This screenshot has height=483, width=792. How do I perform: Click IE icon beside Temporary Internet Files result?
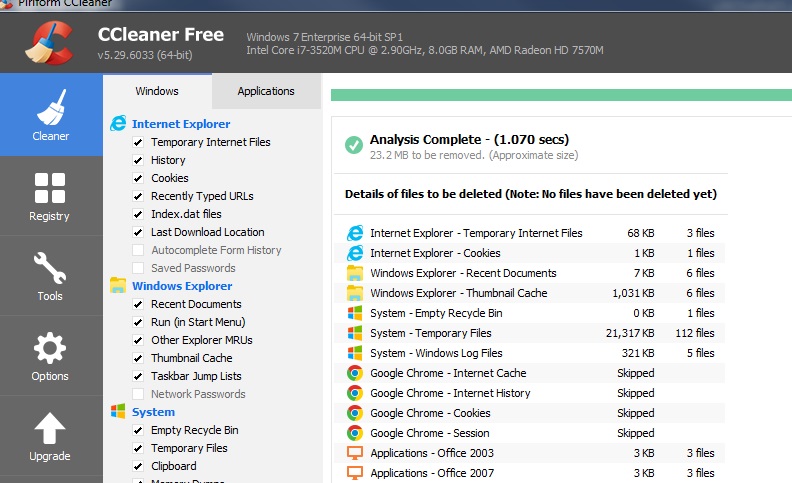pyautogui.click(x=355, y=233)
